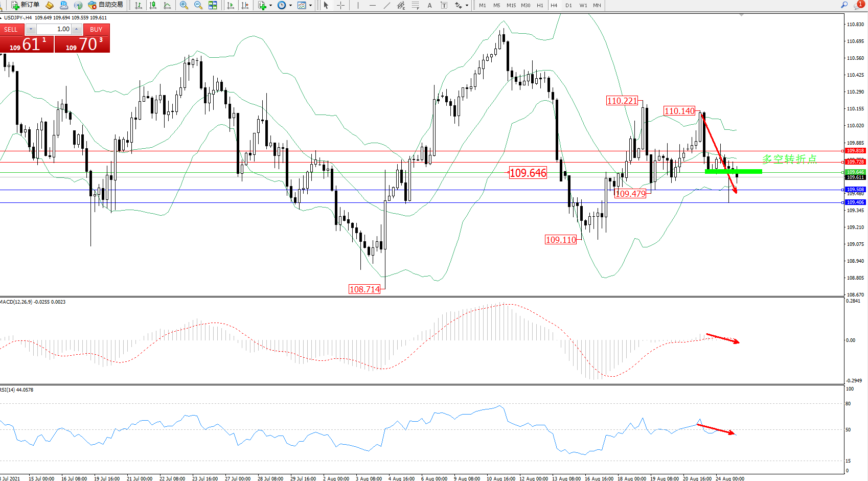Switch to the D1 timeframe
This screenshot has height=481, width=868.
tap(568, 5)
